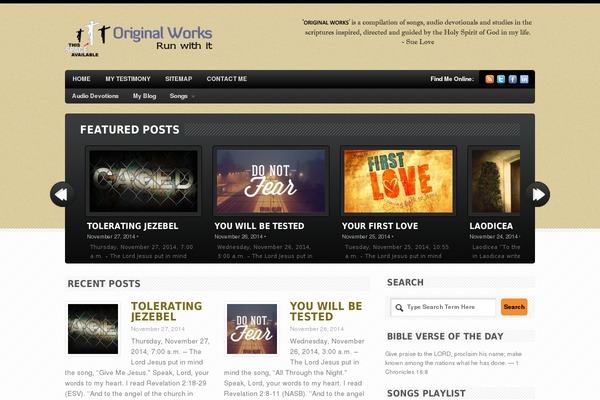Open featured First Love thumbnail
The height and width of the screenshot is (400, 600).
398,181
